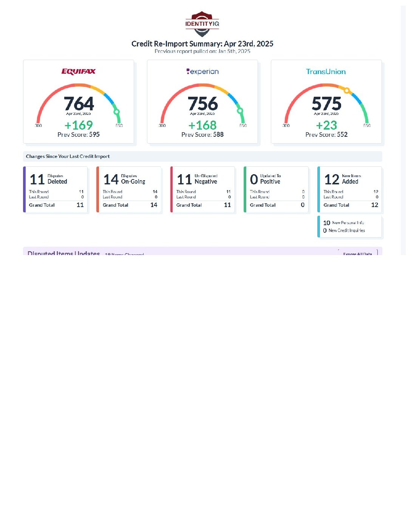Click the "0 New Credit Inquiries" line

344,230
